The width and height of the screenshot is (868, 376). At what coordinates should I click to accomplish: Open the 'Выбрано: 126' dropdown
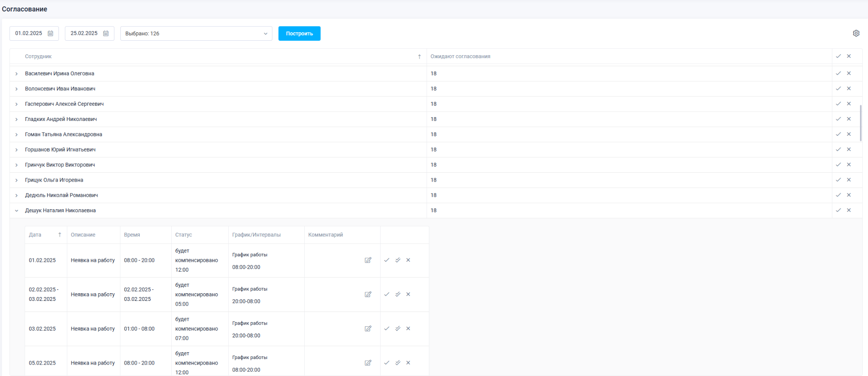(x=196, y=34)
